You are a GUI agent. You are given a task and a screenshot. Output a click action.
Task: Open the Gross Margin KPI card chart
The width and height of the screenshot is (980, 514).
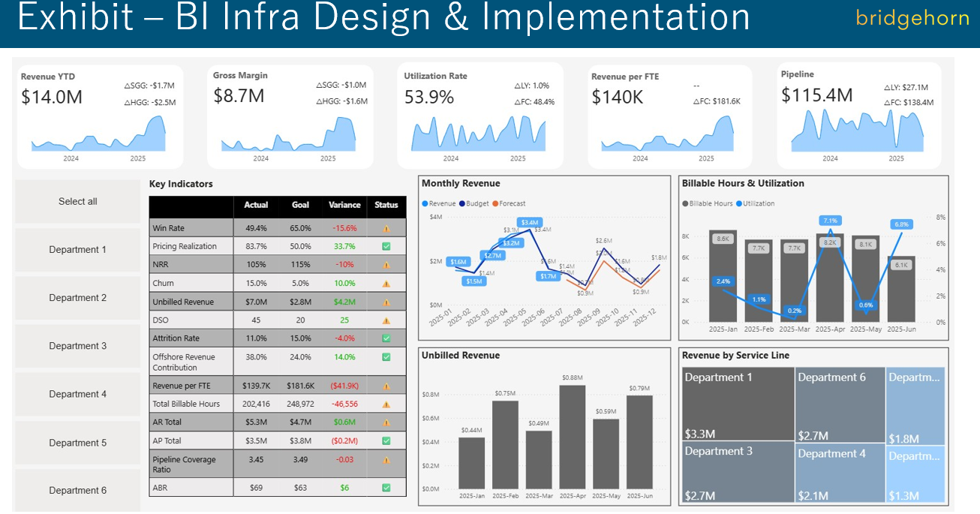coord(290,134)
